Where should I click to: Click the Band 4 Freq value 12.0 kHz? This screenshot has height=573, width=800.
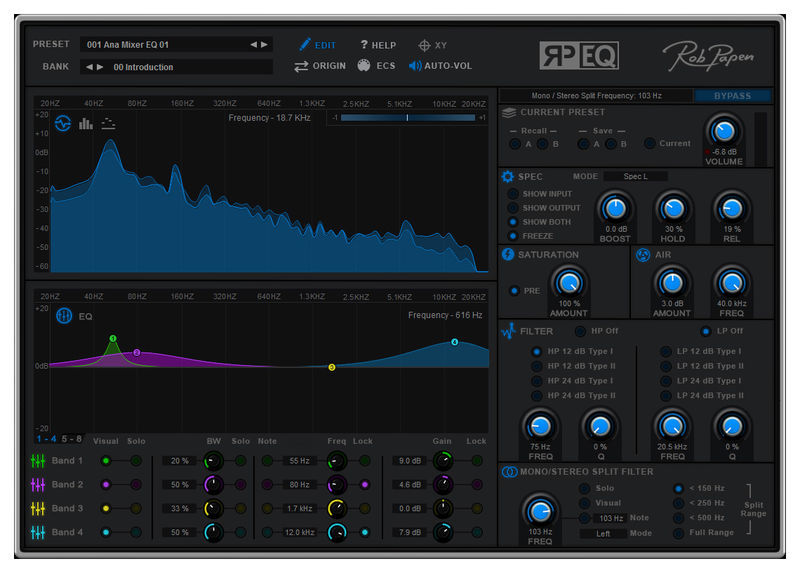[299, 532]
